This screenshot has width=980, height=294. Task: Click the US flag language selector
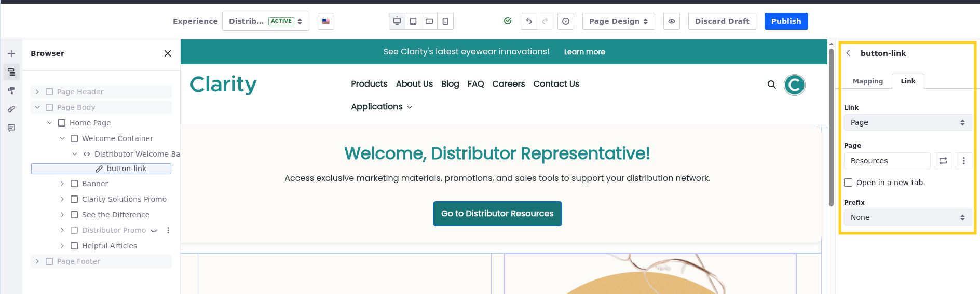click(x=326, y=21)
